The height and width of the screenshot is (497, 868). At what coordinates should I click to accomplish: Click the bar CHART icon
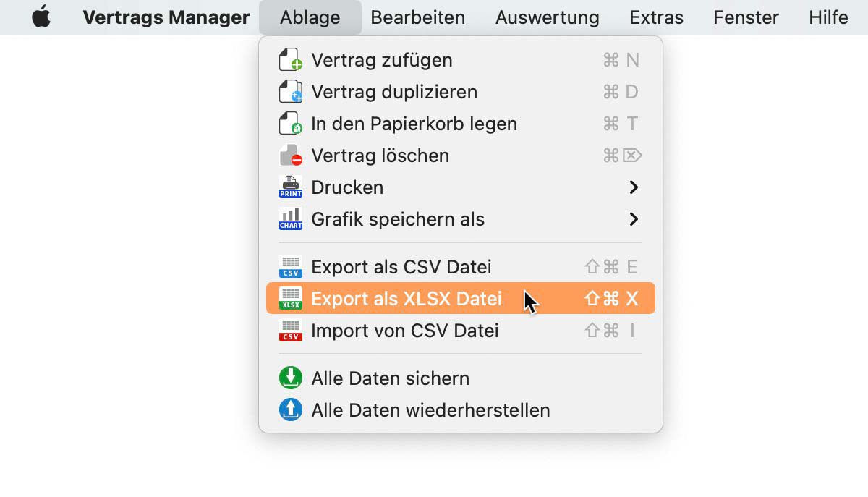point(290,219)
